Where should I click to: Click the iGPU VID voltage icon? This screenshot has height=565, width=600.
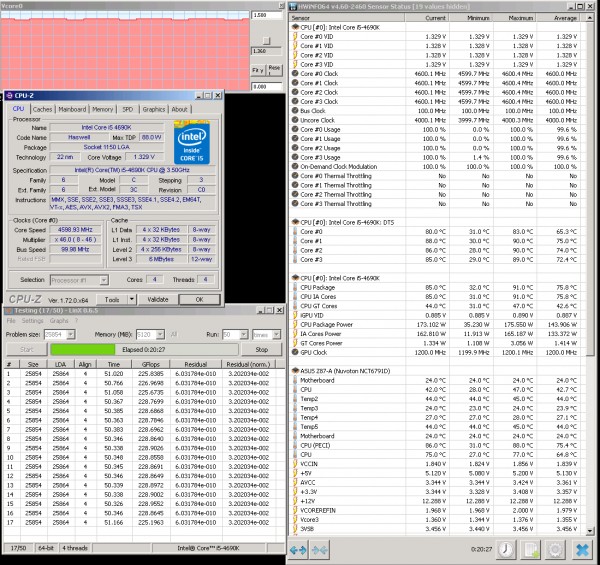[295, 315]
